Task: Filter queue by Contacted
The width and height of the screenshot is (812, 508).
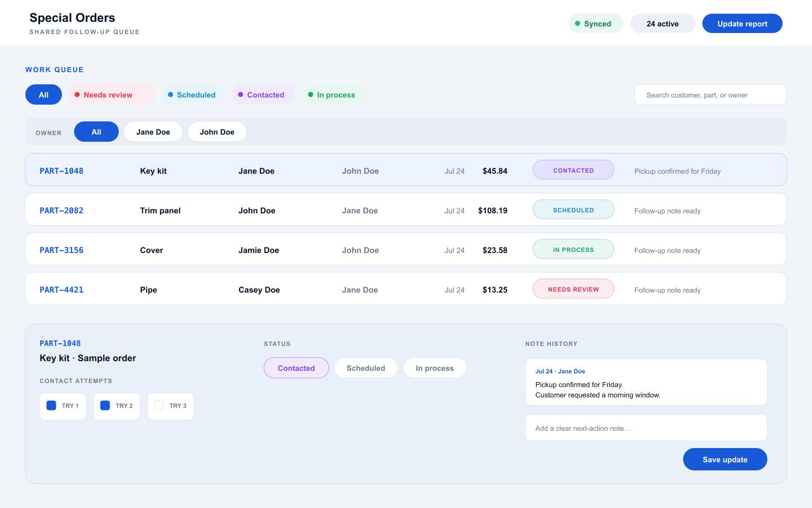Action: tap(263, 94)
